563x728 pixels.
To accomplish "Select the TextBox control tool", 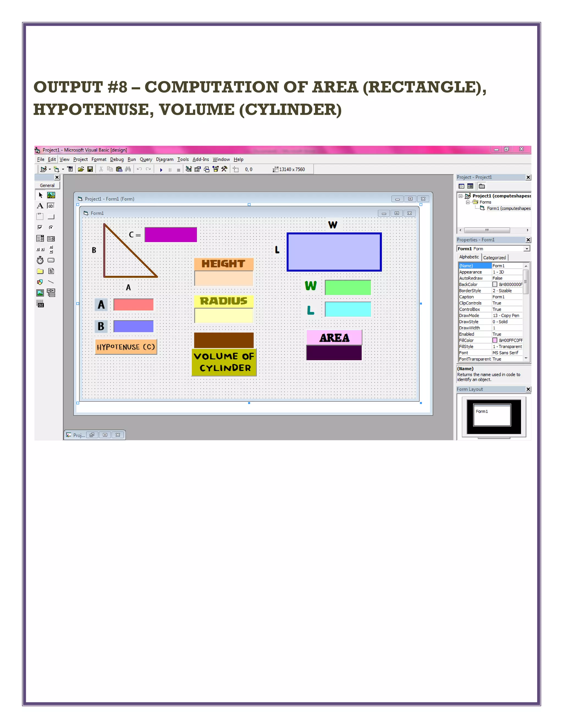I will pos(51,206).
